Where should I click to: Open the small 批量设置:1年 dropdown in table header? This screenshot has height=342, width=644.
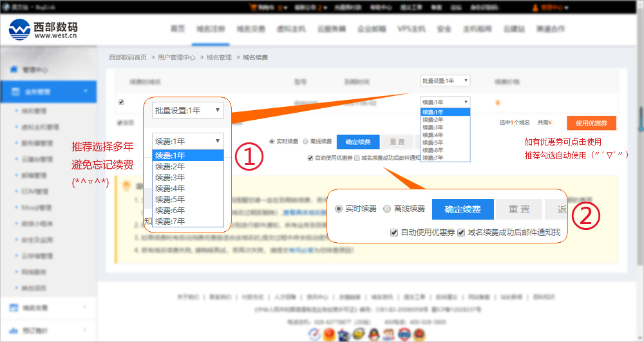[445, 81]
